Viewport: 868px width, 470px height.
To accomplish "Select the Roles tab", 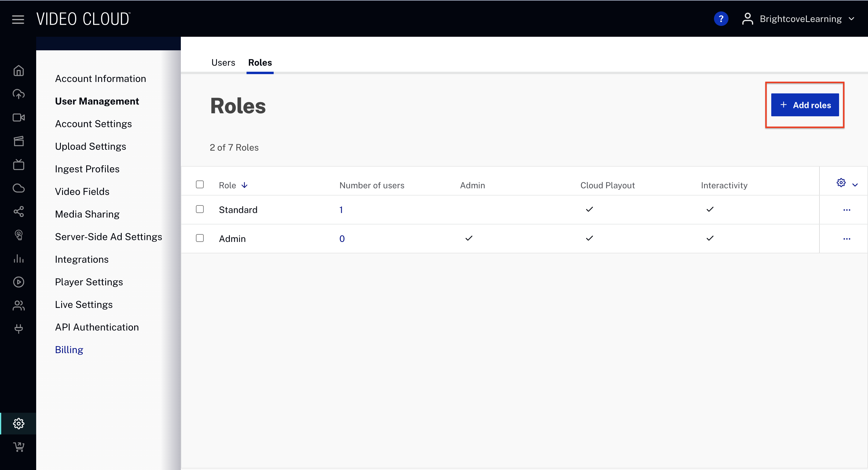I will (x=259, y=62).
